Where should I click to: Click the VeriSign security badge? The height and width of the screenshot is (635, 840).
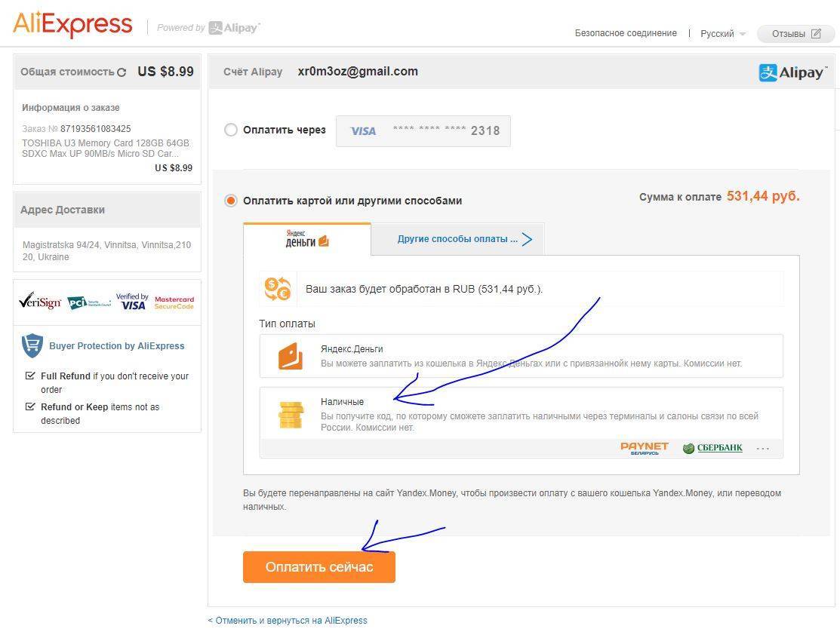[x=40, y=302]
